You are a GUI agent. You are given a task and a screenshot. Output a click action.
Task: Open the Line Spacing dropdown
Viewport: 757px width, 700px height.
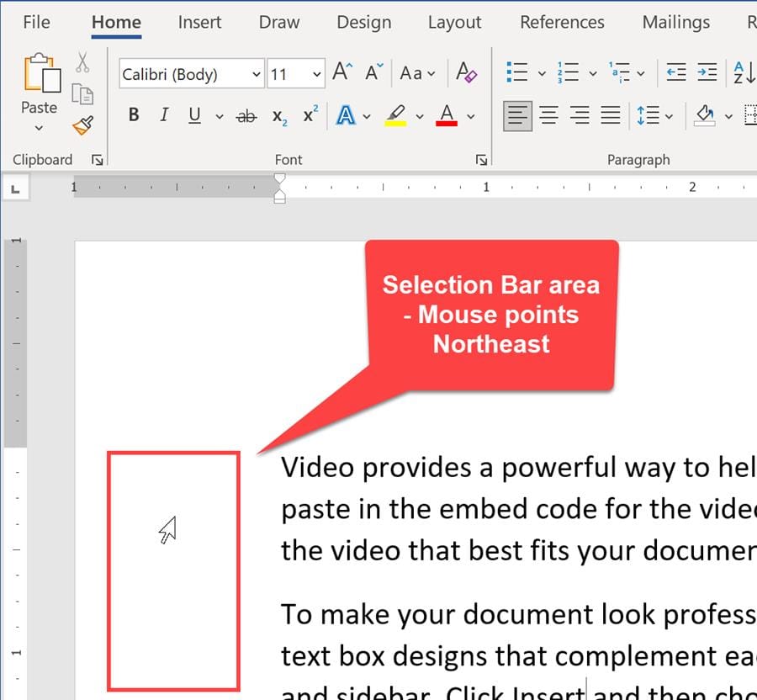667,115
